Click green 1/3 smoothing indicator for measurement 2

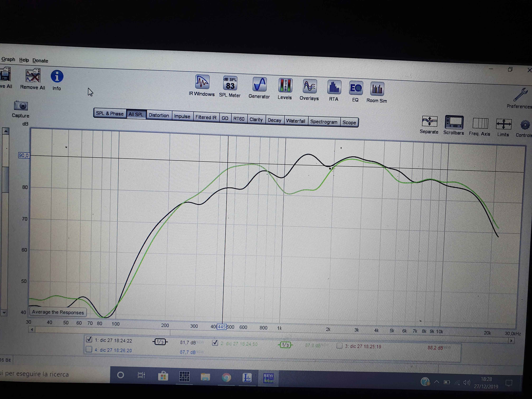pyautogui.click(x=286, y=345)
